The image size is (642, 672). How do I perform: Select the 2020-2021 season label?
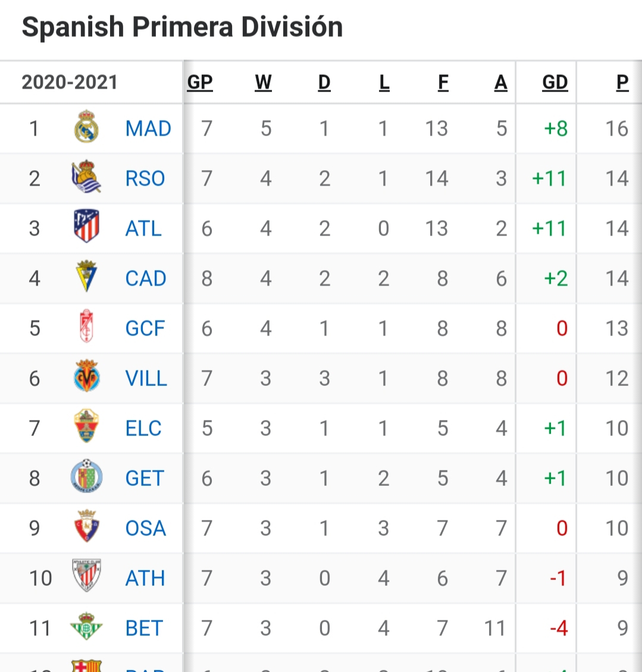point(70,83)
